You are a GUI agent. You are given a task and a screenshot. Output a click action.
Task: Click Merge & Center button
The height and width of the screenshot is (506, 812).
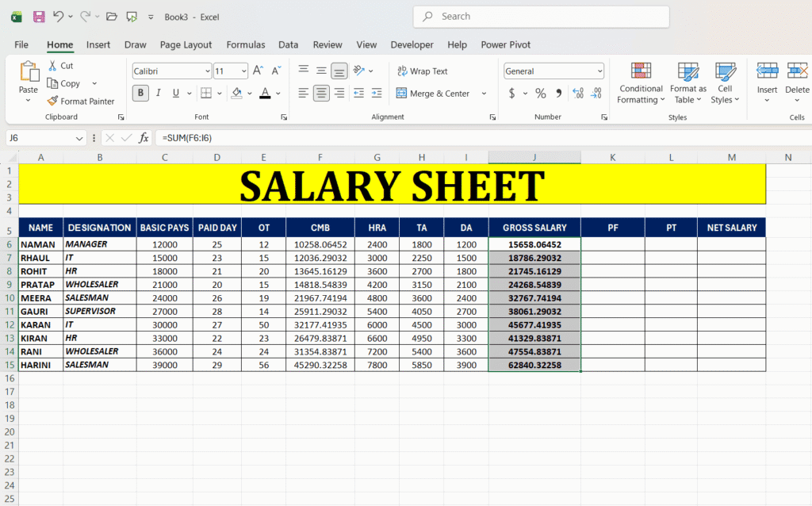point(433,94)
